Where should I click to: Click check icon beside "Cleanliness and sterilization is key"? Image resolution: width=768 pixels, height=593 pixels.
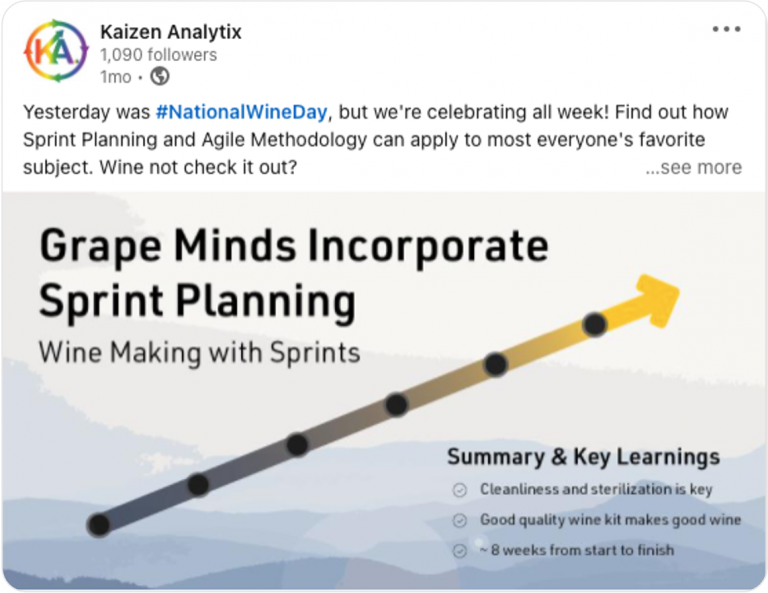pos(460,490)
